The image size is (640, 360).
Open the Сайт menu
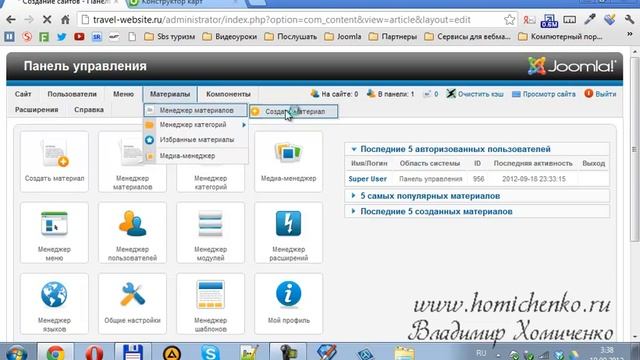[23, 94]
